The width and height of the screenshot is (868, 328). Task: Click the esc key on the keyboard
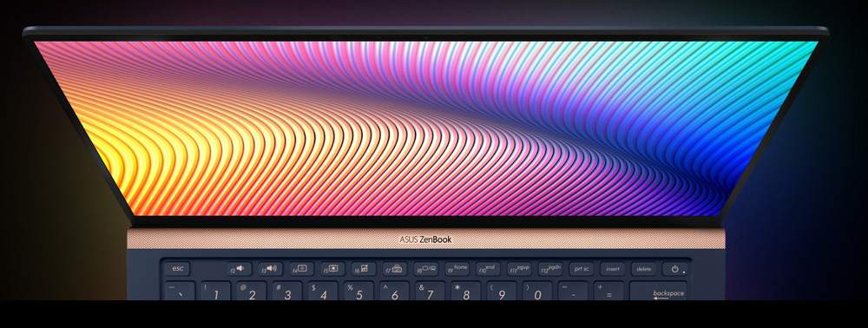pyautogui.click(x=177, y=269)
